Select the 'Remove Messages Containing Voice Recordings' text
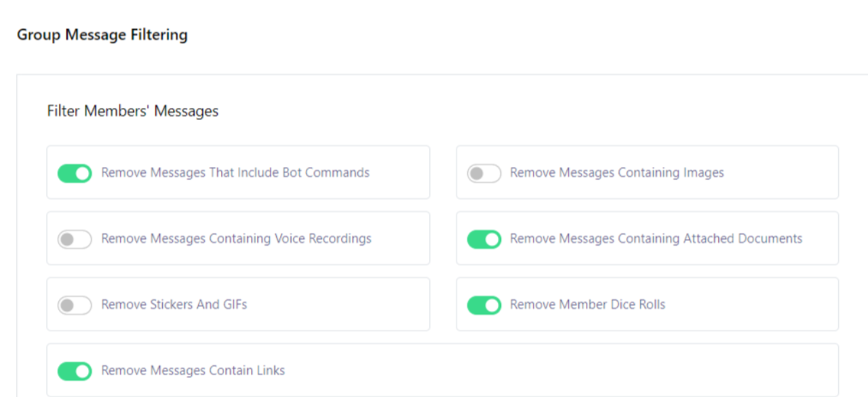This screenshot has width=868, height=397. (x=237, y=238)
